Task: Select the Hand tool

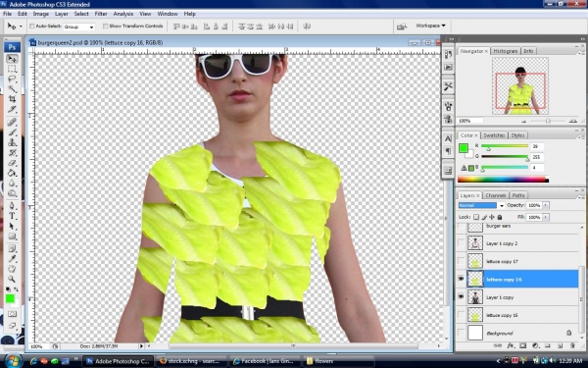Action: coord(12,269)
